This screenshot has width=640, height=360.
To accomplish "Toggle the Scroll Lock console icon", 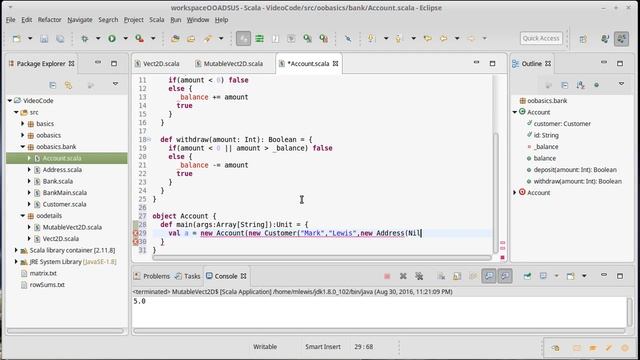I will click(x=457, y=276).
